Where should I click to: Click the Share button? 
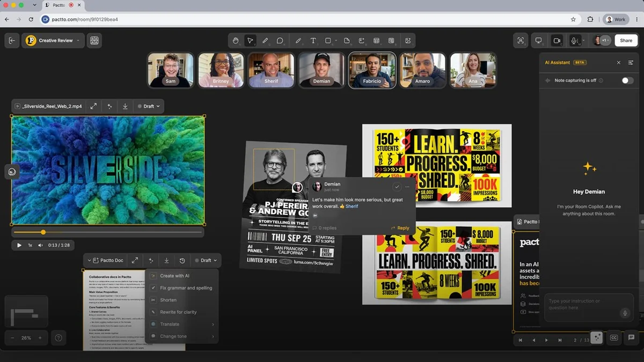click(626, 41)
